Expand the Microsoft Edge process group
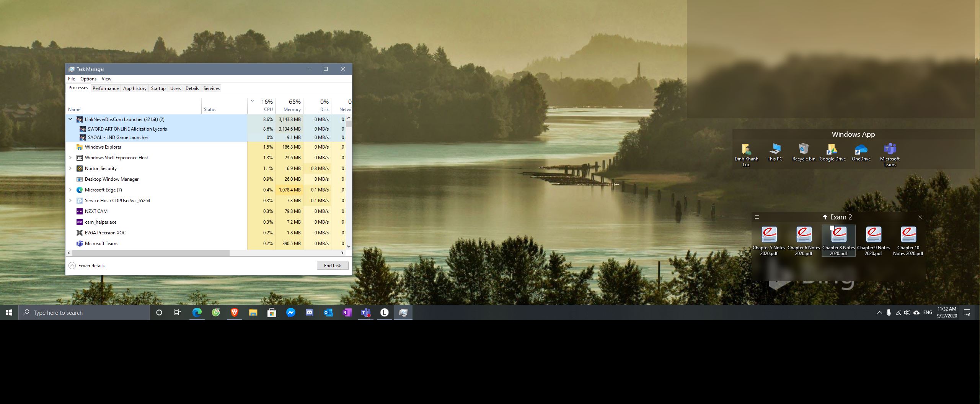Viewport: 980px width, 404px height. tap(70, 190)
